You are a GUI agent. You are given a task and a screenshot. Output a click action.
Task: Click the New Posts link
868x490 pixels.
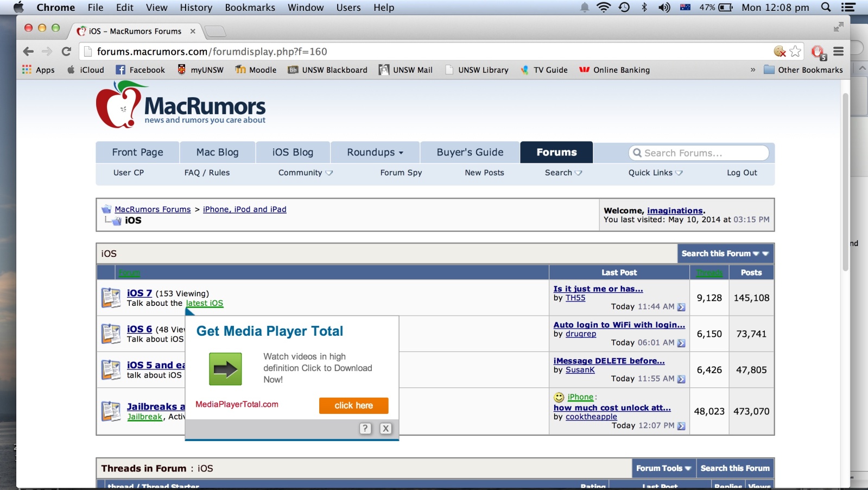pyautogui.click(x=484, y=173)
